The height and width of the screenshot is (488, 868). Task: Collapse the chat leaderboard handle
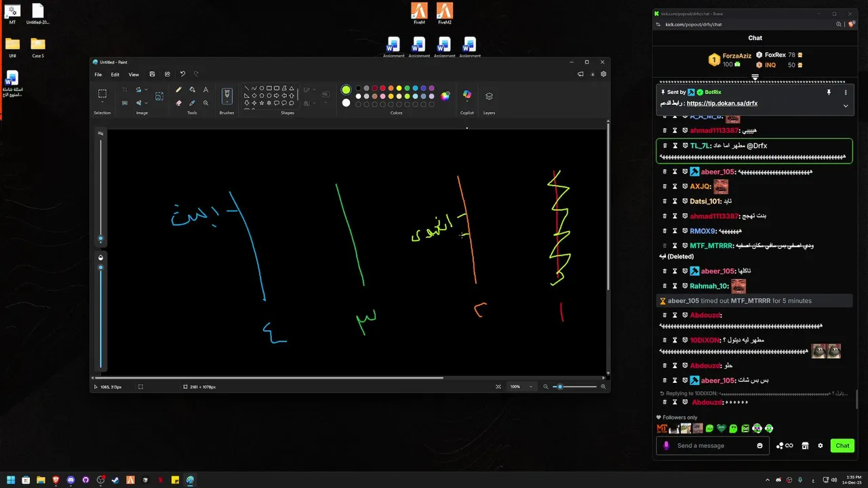(x=755, y=77)
